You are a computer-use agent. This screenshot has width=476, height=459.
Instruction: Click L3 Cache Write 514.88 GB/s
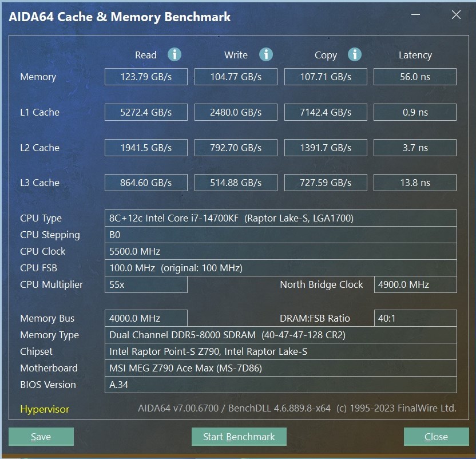(236, 183)
